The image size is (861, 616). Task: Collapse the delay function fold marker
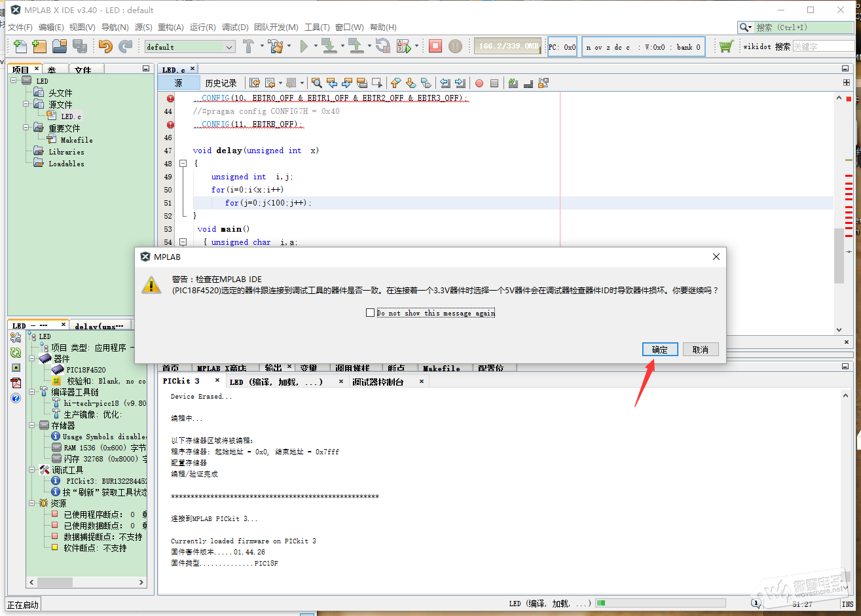click(183, 164)
